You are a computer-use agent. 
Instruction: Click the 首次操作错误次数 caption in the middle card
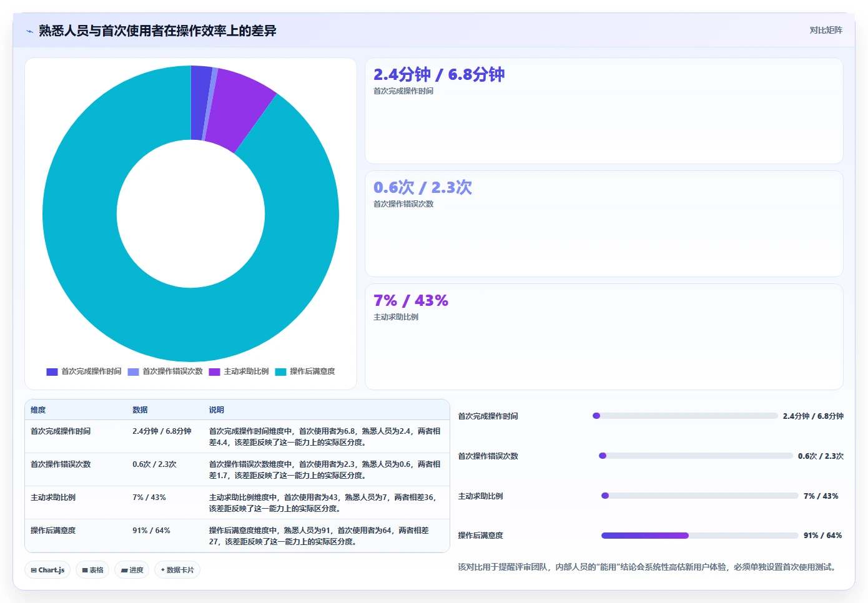(403, 204)
